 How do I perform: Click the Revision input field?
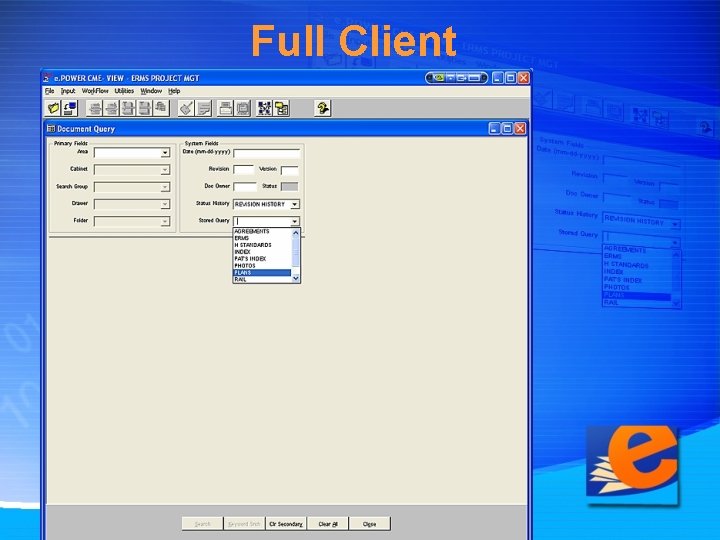(243, 170)
